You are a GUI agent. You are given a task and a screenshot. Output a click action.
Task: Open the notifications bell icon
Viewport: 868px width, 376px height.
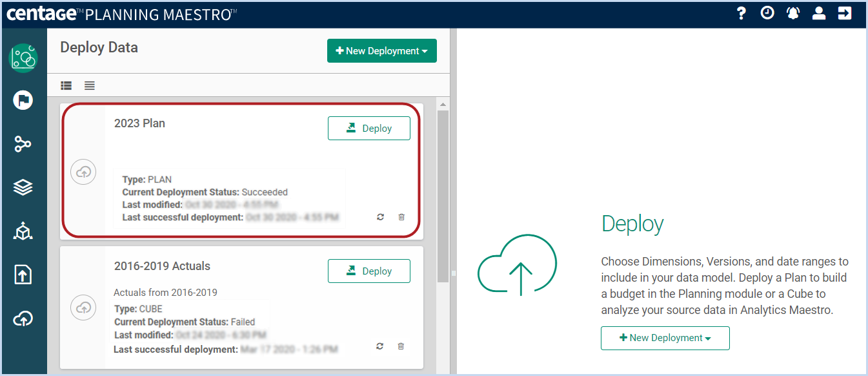(793, 13)
